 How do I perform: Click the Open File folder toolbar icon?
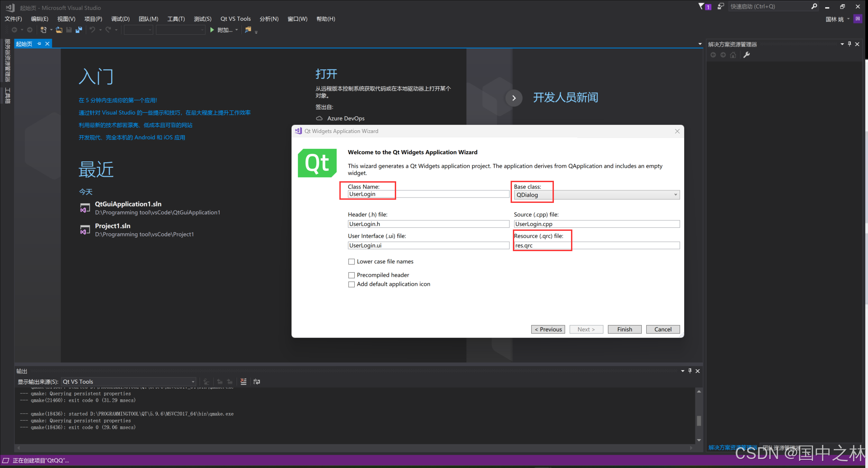[x=59, y=30]
